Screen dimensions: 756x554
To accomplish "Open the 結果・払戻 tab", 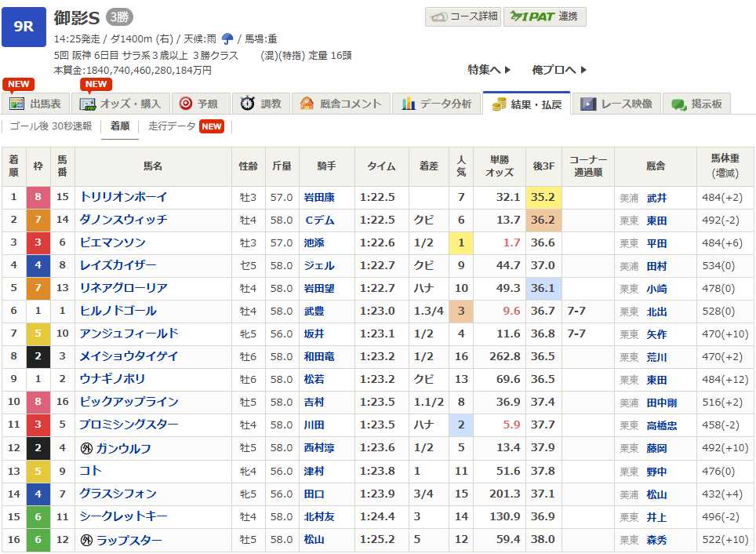I will coord(525,104).
